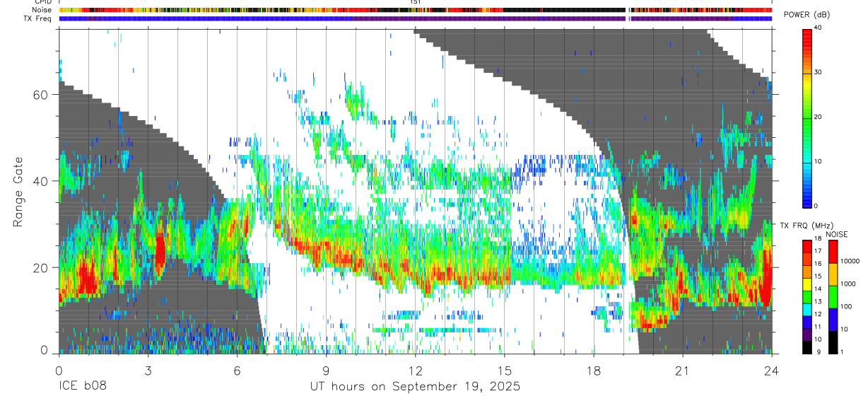868x401 pixels.
Task: Click the white gap in TX Freq strip
Action: coord(628,18)
